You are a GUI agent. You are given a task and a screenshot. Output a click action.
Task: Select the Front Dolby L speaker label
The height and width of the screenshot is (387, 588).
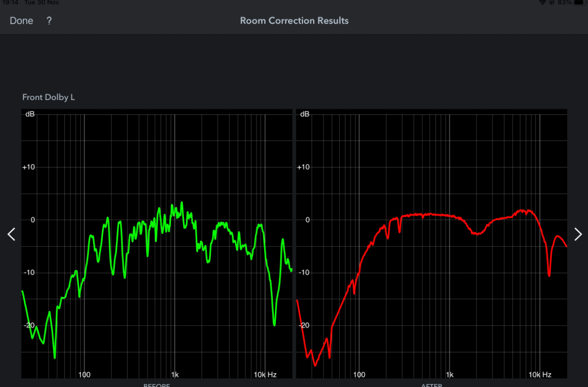(x=49, y=97)
